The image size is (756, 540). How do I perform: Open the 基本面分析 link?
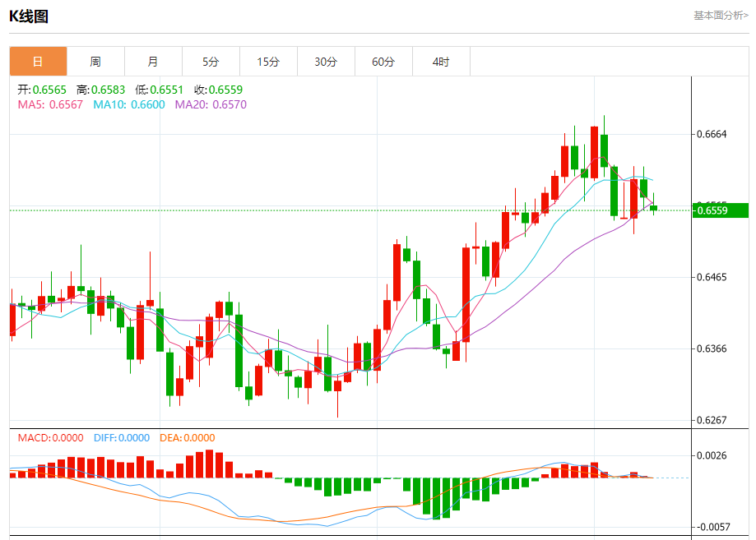click(721, 16)
